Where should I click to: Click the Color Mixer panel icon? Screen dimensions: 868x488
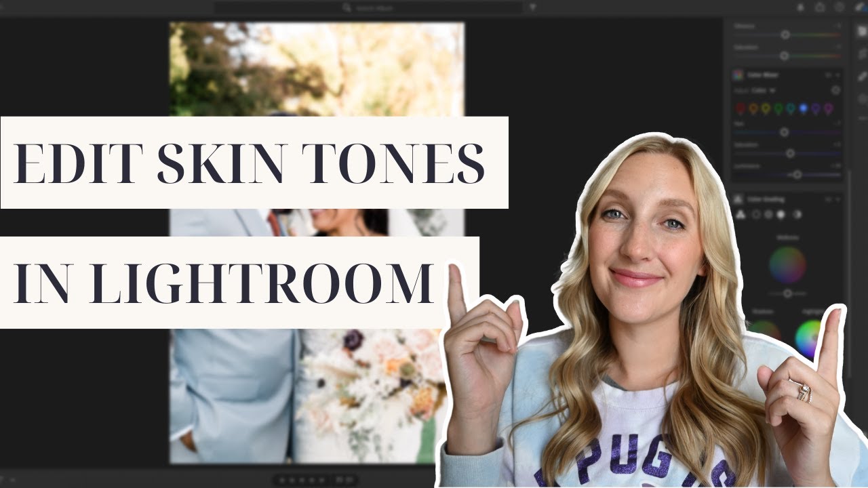738,75
